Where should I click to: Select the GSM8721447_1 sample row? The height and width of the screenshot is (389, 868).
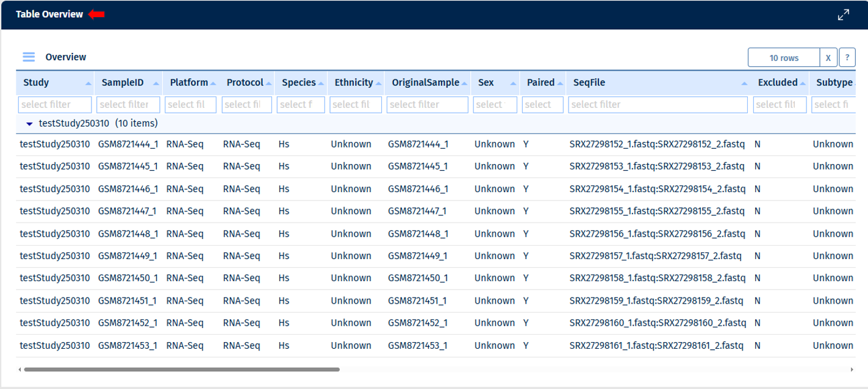127,211
